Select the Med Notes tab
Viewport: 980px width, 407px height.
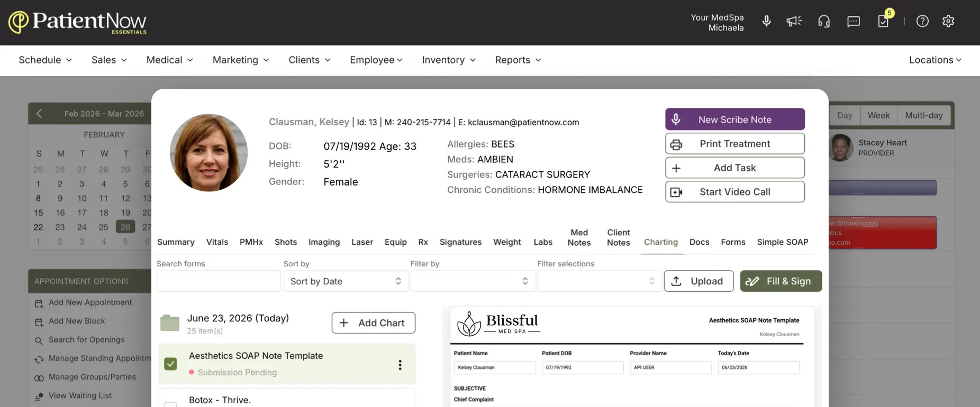click(579, 238)
